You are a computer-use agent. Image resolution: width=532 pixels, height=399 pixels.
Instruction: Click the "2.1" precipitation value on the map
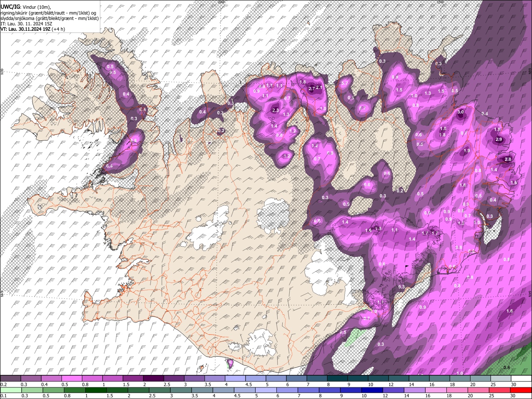click(x=319, y=88)
